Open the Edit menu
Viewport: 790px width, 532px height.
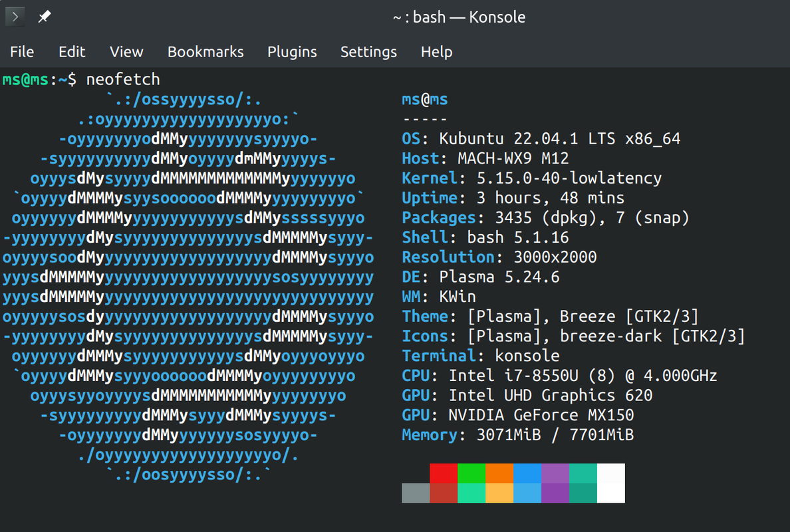[72, 52]
